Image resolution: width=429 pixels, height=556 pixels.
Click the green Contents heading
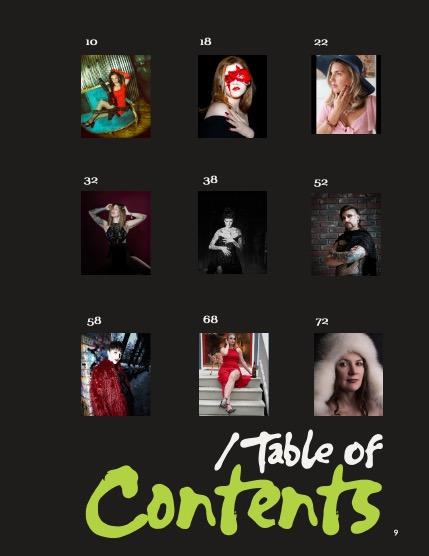[x=234, y=500]
